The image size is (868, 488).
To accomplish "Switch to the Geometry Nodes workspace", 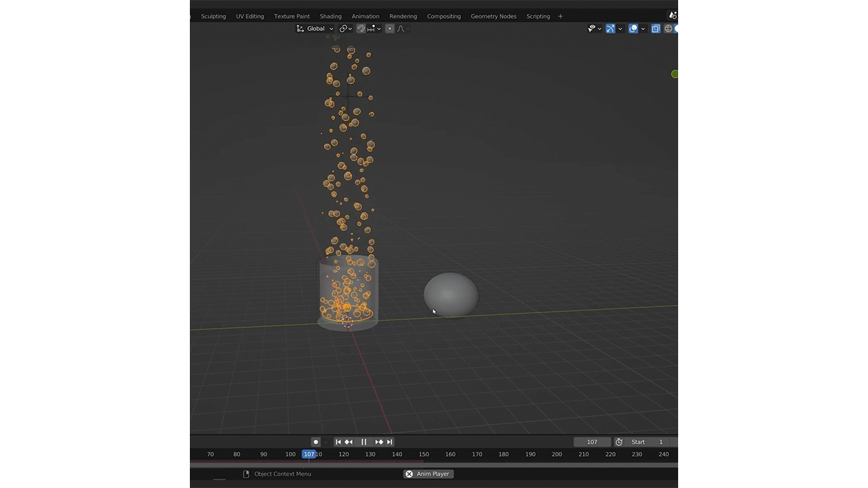I will point(494,16).
